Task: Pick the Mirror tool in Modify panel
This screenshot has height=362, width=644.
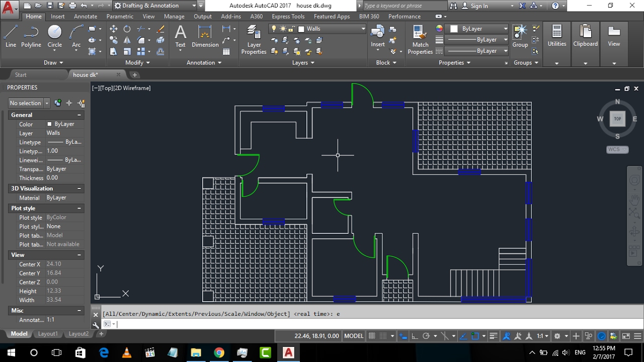Action: click(127, 40)
